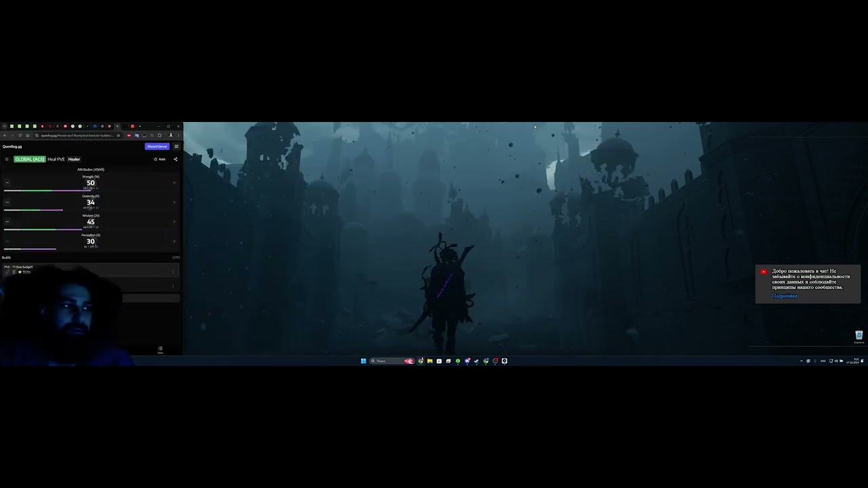Open Steam from the taskbar
The width and height of the screenshot is (868, 488).
point(476,361)
